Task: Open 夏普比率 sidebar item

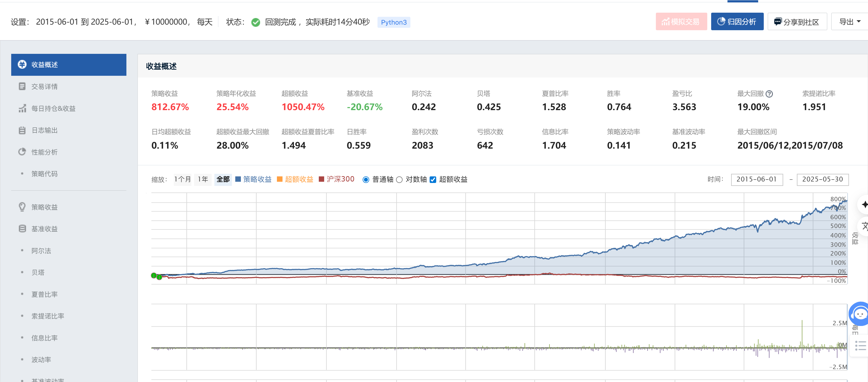Action: point(69,294)
